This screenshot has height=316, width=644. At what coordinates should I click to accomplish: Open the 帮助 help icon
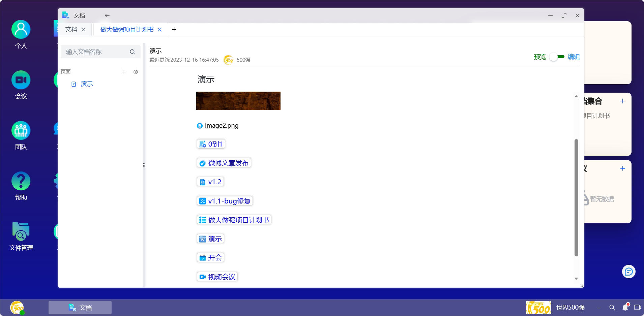click(x=21, y=181)
